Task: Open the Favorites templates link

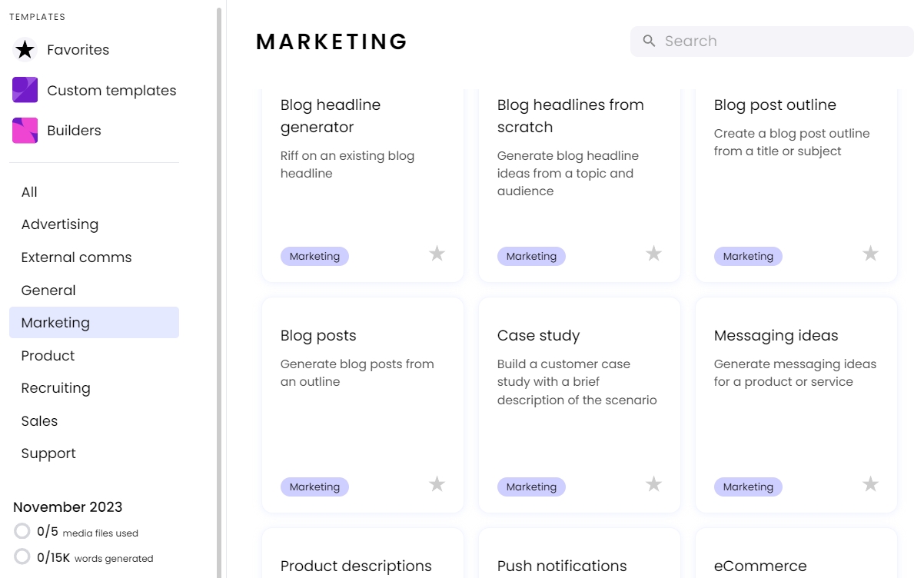Action: point(78,50)
